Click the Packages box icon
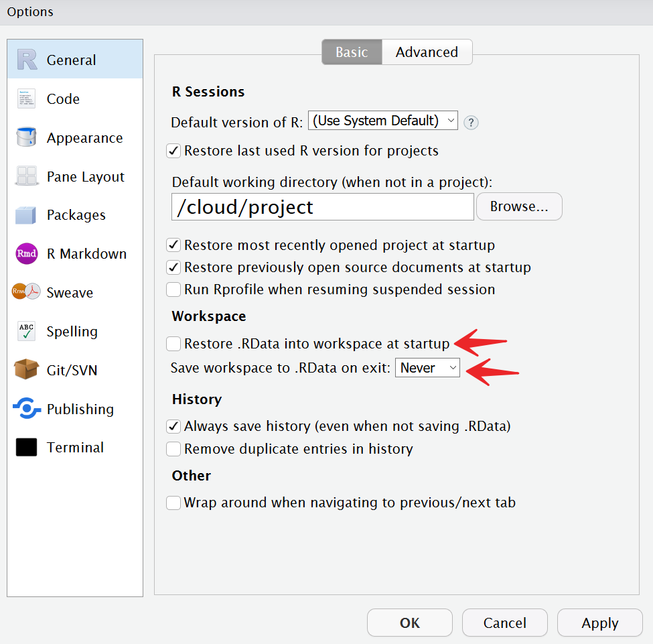The height and width of the screenshot is (644, 653). click(x=27, y=215)
